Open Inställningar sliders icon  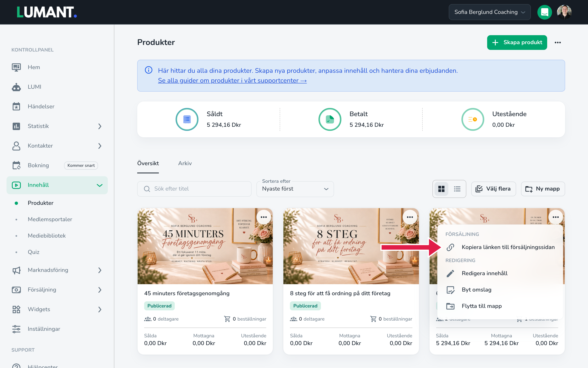coord(16,329)
